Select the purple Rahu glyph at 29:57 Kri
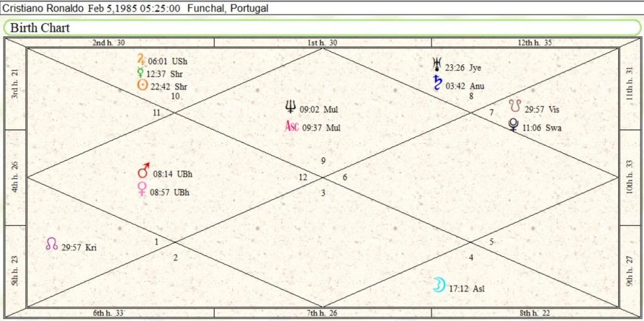This screenshot has height=321, width=644. click(52, 244)
